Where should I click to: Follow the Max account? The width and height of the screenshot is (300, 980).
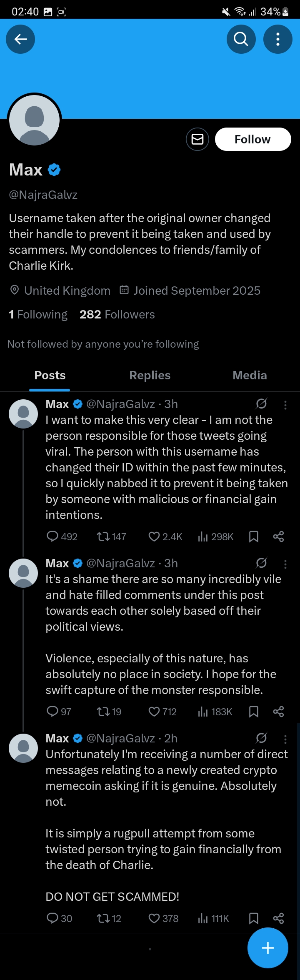(253, 139)
